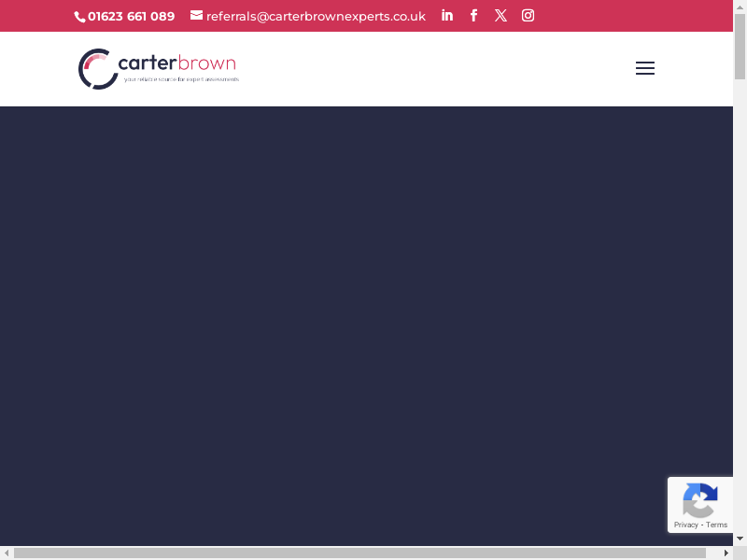The height and width of the screenshot is (560, 747).
Task: Click the envelope email icon
Action: coord(196,16)
